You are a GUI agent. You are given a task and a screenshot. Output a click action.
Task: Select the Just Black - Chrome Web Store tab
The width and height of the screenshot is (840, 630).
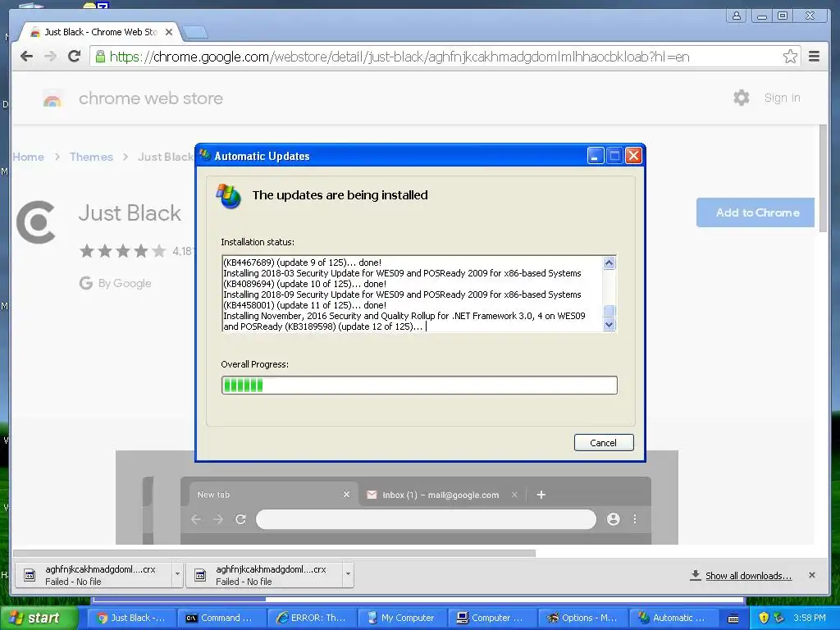pyautogui.click(x=101, y=32)
